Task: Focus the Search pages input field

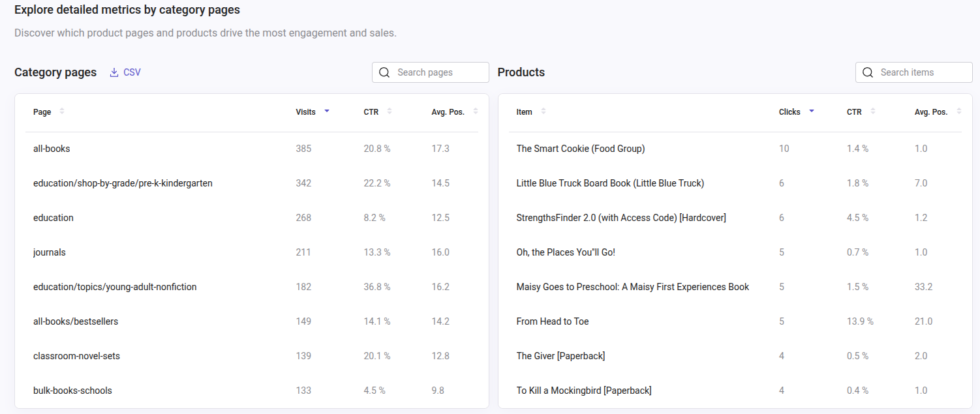Action: pos(438,72)
